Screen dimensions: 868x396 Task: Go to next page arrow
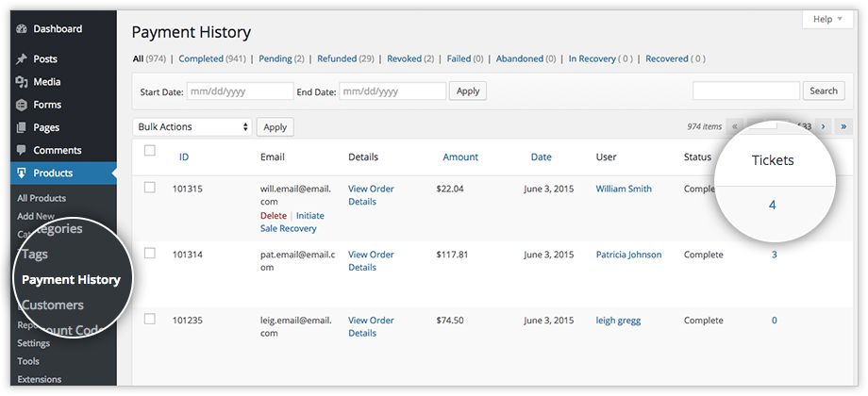click(x=823, y=126)
